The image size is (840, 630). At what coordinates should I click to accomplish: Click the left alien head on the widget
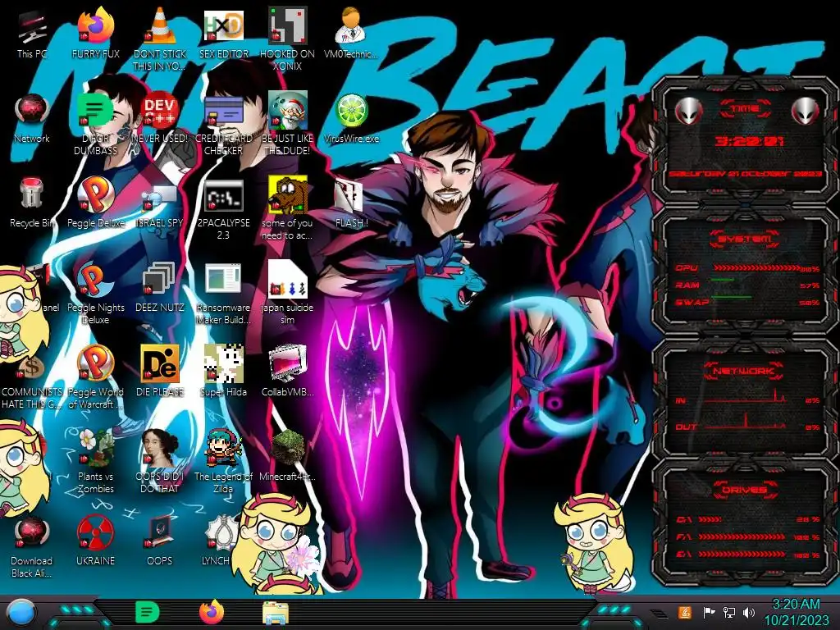(688, 112)
